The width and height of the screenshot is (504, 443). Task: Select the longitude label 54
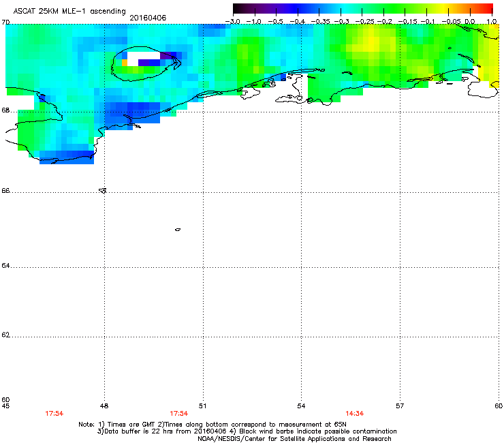[301, 406]
